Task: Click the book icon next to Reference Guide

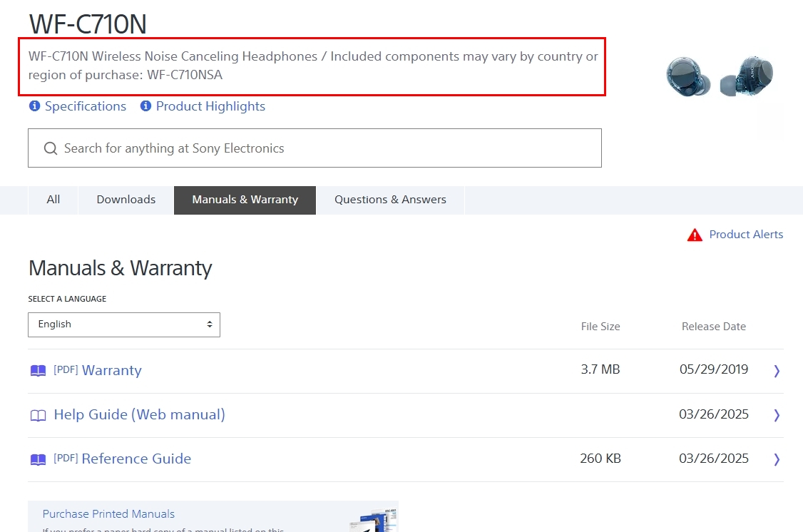Action: tap(38, 459)
